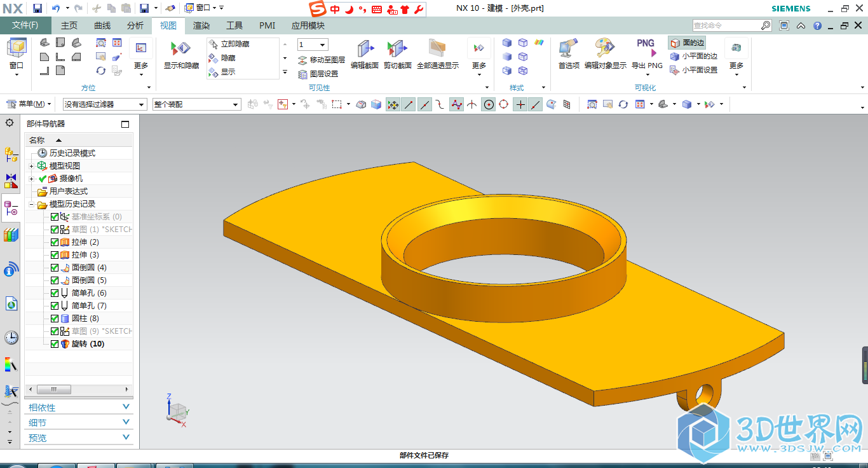Click 剪切截面 (Clip Section) icon

(x=397, y=49)
